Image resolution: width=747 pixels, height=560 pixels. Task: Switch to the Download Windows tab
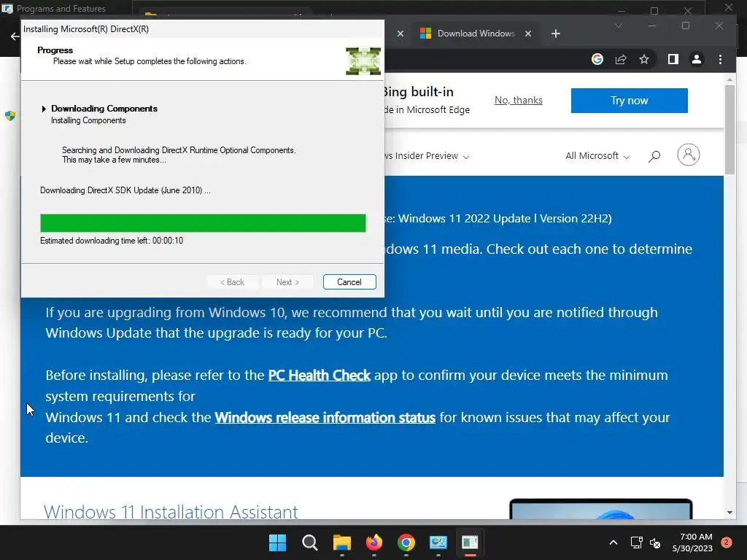[476, 34]
